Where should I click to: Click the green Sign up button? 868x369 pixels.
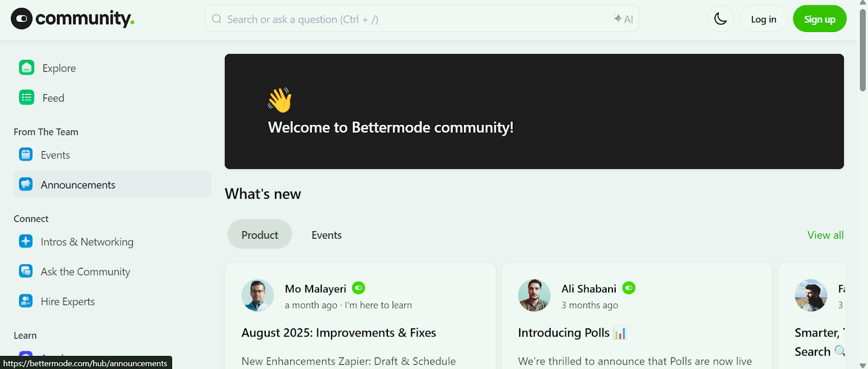click(820, 19)
